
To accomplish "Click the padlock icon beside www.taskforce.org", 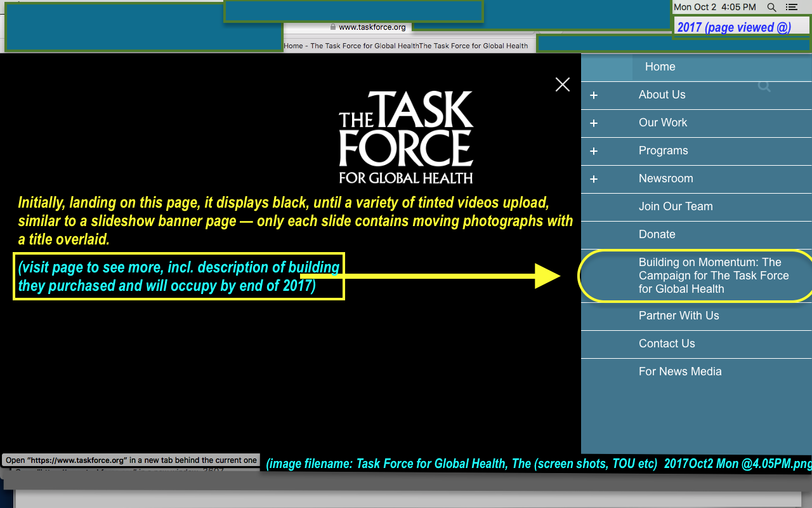I will pyautogui.click(x=332, y=27).
